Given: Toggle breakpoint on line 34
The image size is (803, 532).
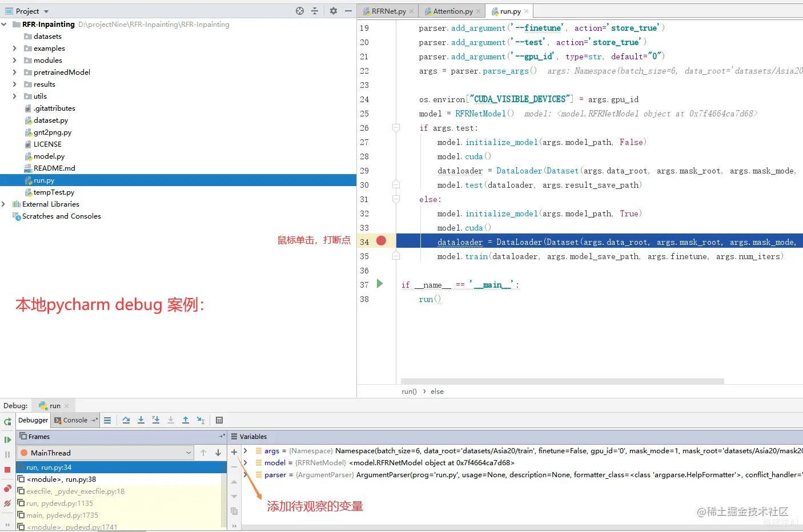Looking at the screenshot, I should point(382,241).
